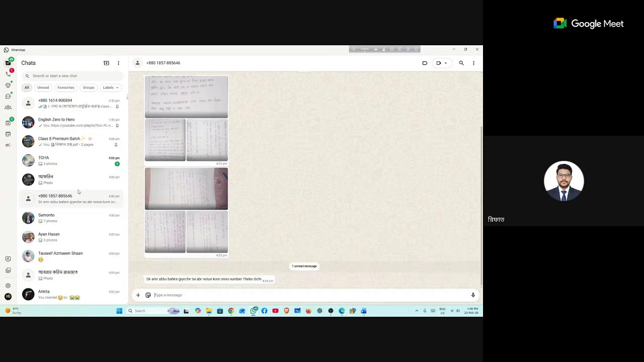The height and width of the screenshot is (362, 644).
Task: Click the 1 unread message banner
Action: point(304,266)
